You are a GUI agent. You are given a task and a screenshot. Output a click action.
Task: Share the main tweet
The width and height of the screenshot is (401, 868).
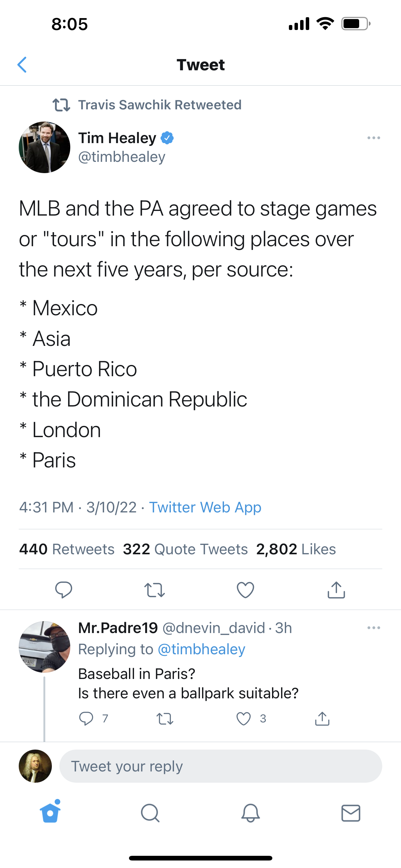pyautogui.click(x=336, y=590)
